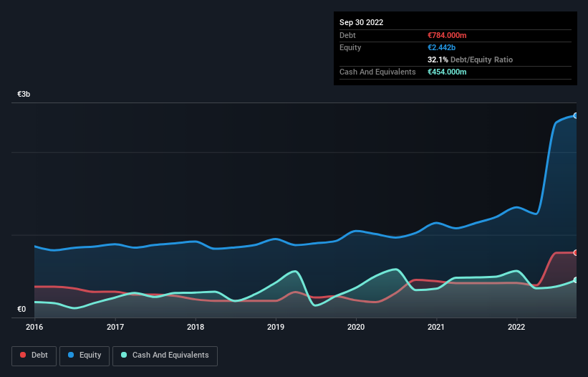588x377 pixels.
Task: Click the €0 y-axis label
Action: coord(21,309)
